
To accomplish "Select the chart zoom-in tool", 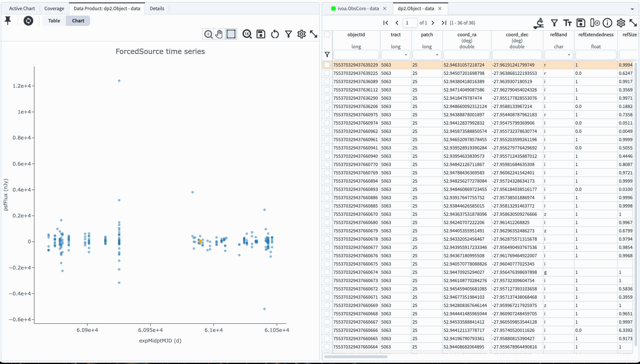I will click(x=208, y=34).
